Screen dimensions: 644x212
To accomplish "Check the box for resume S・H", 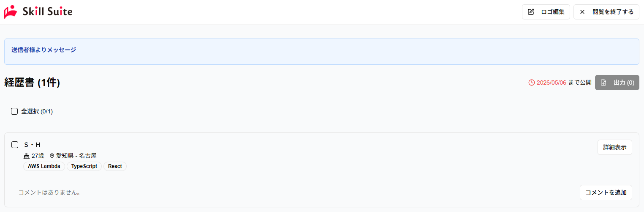I will pos(15,145).
